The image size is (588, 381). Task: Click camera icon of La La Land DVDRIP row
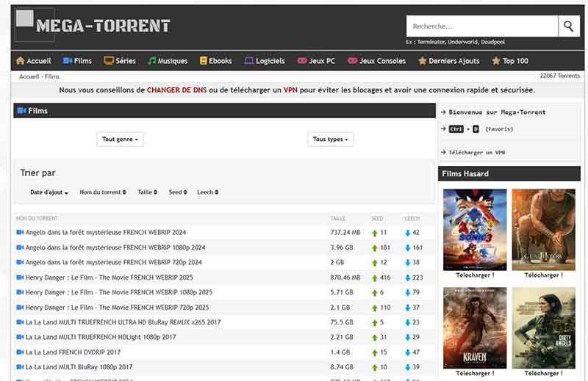point(20,352)
